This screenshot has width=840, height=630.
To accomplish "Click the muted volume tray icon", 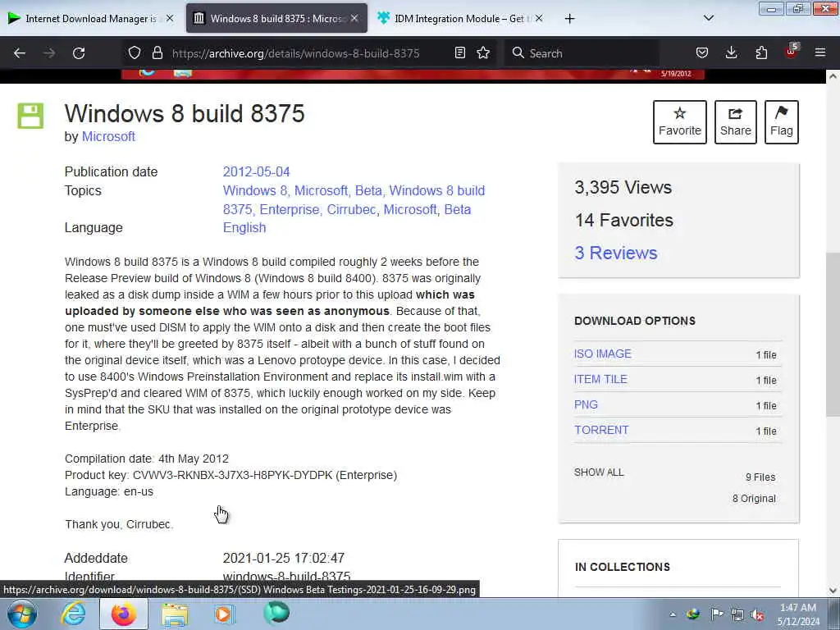I will [x=757, y=614].
